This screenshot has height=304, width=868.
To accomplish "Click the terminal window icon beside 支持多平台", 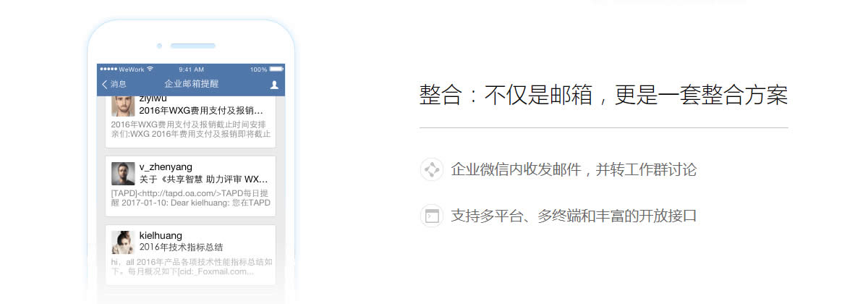I will click(432, 216).
